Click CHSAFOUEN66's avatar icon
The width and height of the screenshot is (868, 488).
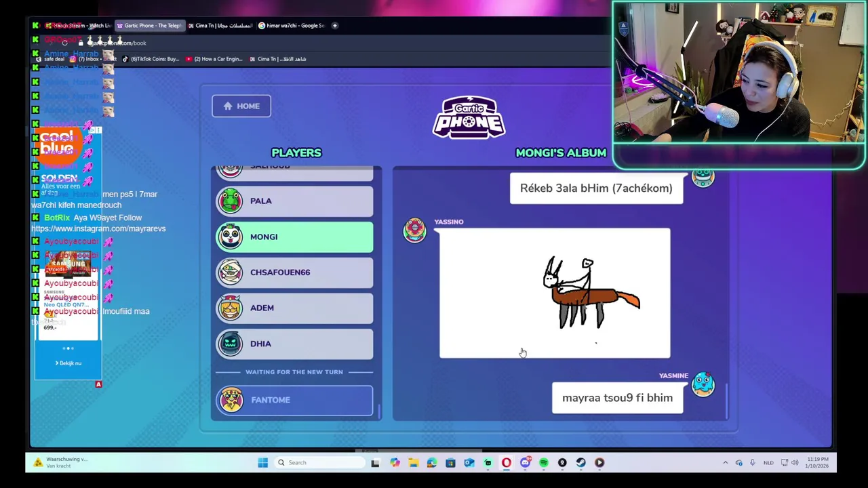point(231,272)
